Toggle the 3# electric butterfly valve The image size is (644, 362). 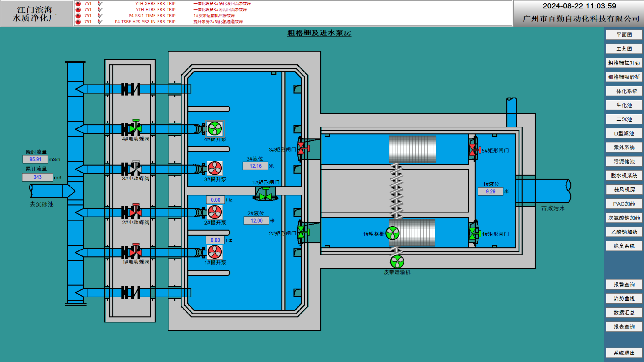point(136,169)
